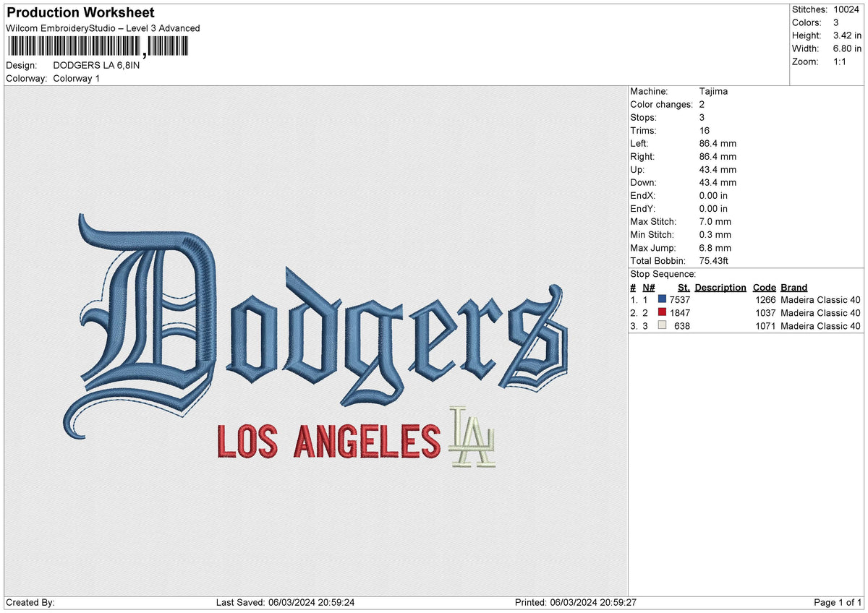Click the Width value 6.80 in
Image resolution: width=868 pixels, height=613 pixels.
pyautogui.click(x=847, y=48)
